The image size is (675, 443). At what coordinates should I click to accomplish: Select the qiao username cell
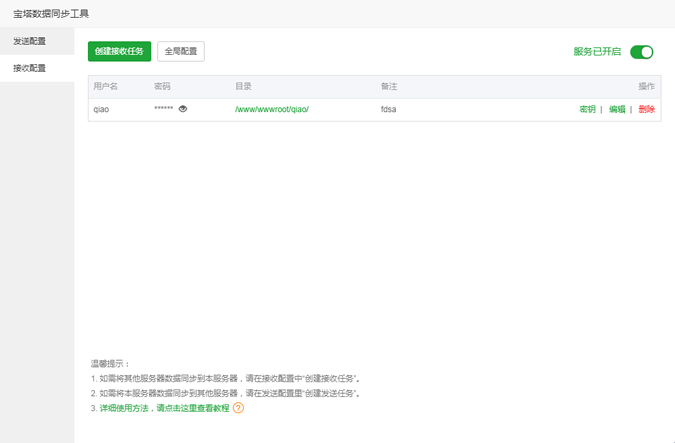pos(101,109)
